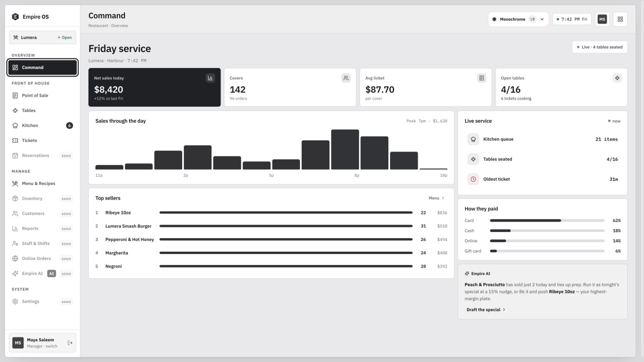This screenshot has height=362, width=644.
Task: Click Live 4 tables seated status pill
Action: pos(600,47)
